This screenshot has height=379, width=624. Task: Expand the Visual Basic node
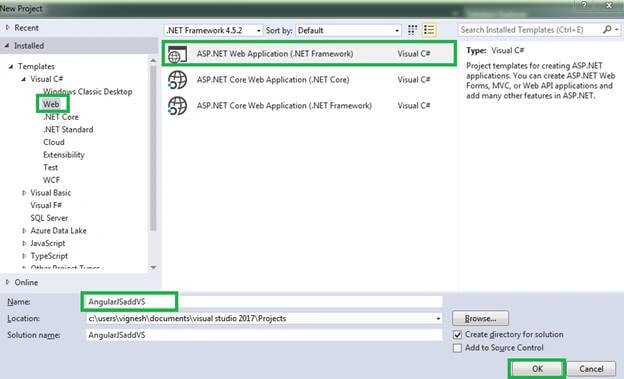click(24, 193)
